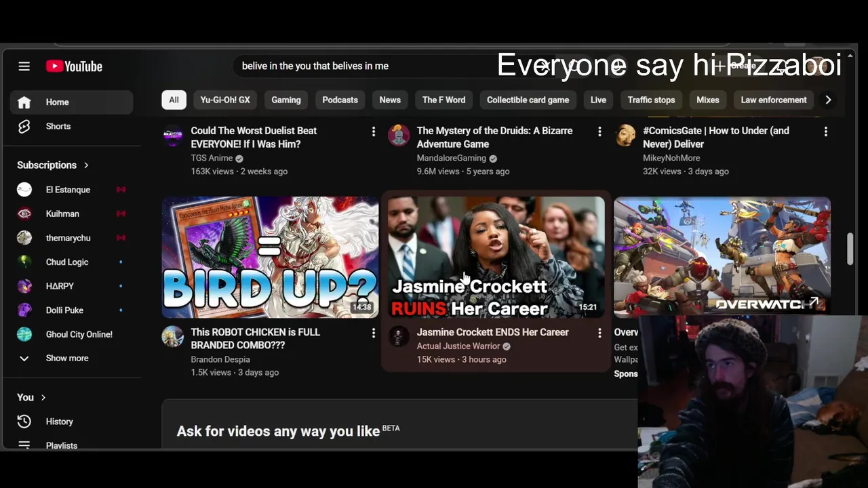Image resolution: width=868 pixels, height=488 pixels.
Task: Open Overwatch sponsored thumbnail
Action: click(x=722, y=256)
